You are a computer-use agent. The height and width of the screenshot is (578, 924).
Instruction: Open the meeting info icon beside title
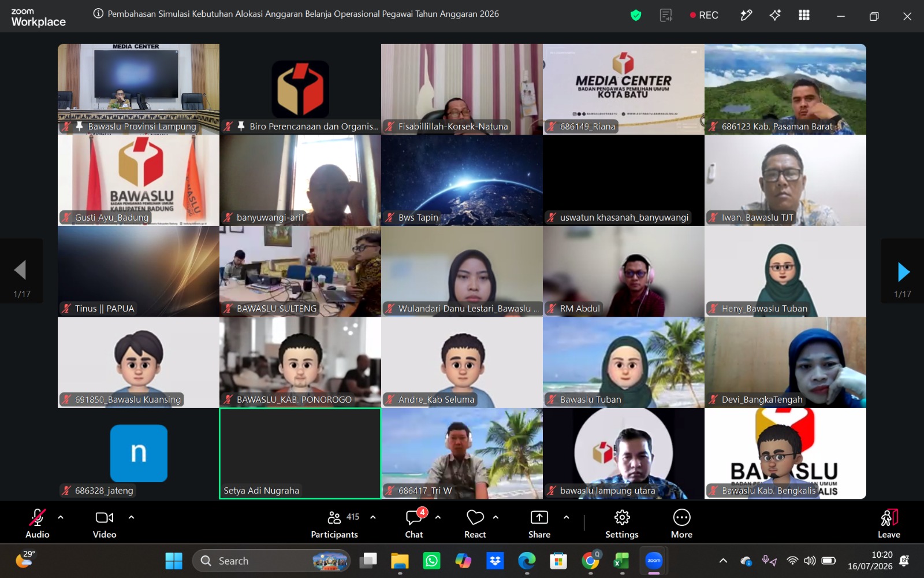98,14
